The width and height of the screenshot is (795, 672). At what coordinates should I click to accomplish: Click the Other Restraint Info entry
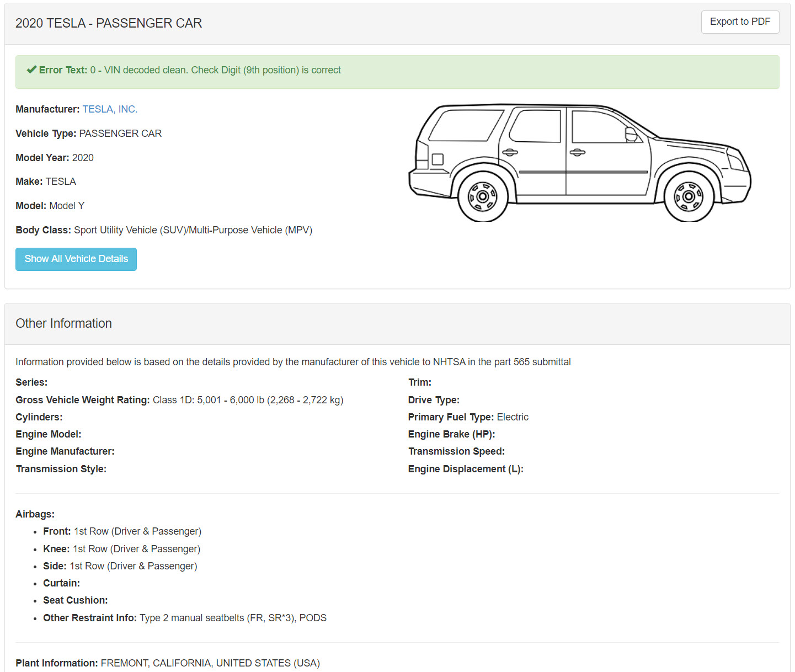point(184,618)
